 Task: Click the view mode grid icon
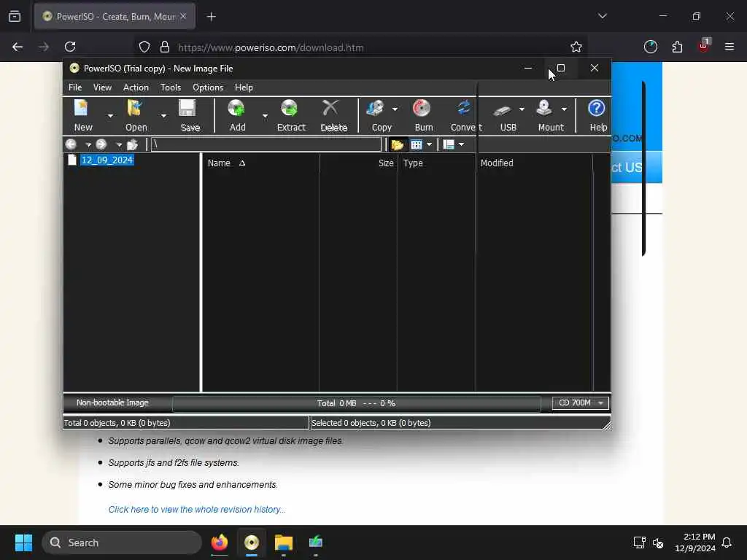[x=417, y=144]
